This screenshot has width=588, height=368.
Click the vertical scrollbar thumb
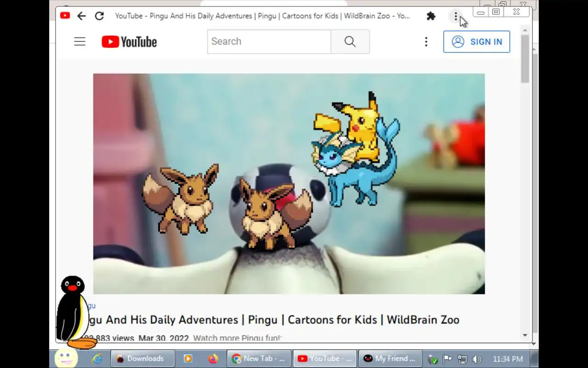click(x=525, y=59)
